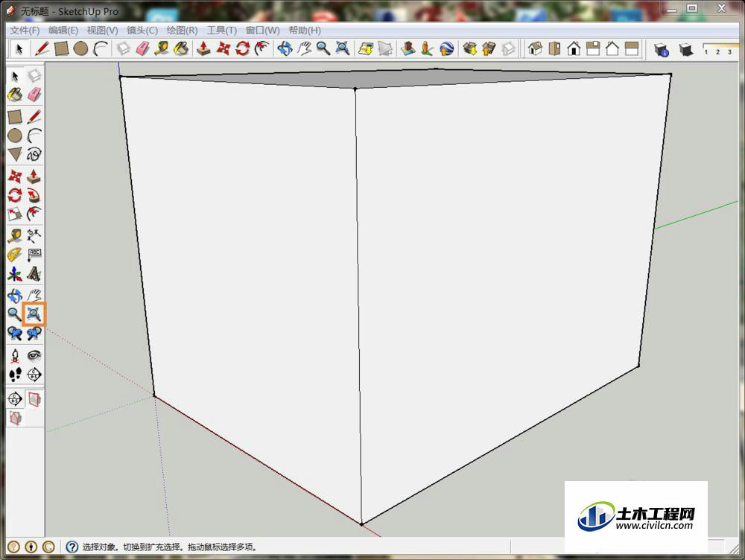Switch to Front view house icon
745x560 pixels.
574,48
